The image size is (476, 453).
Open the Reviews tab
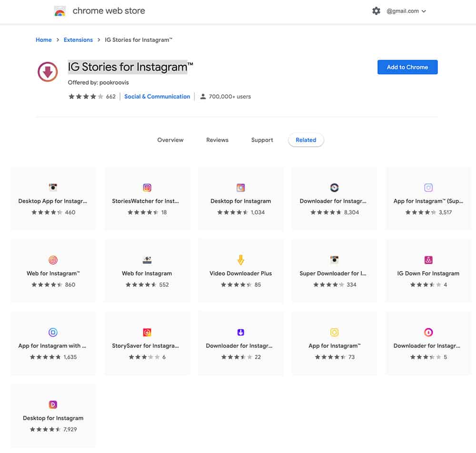(x=217, y=140)
